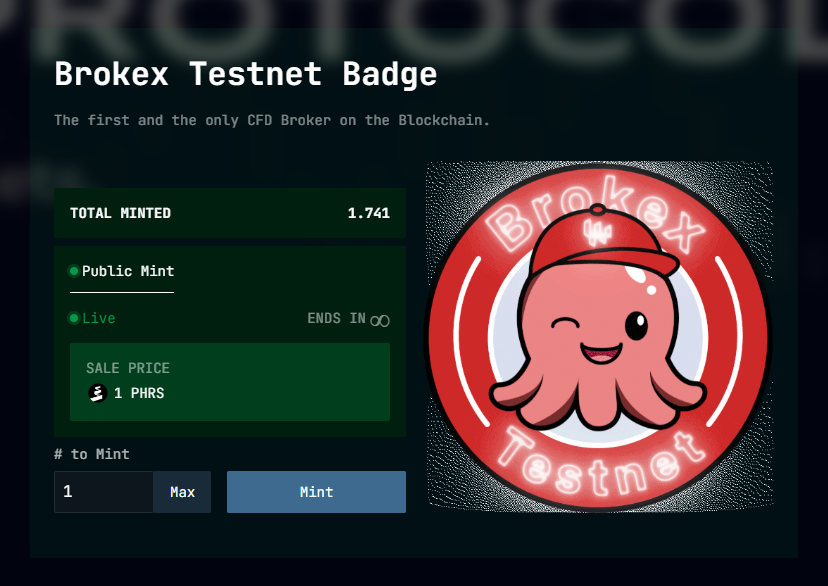This screenshot has height=586, width=828.
Task: Click the green Live status dot
Action: tap(74, 318)
